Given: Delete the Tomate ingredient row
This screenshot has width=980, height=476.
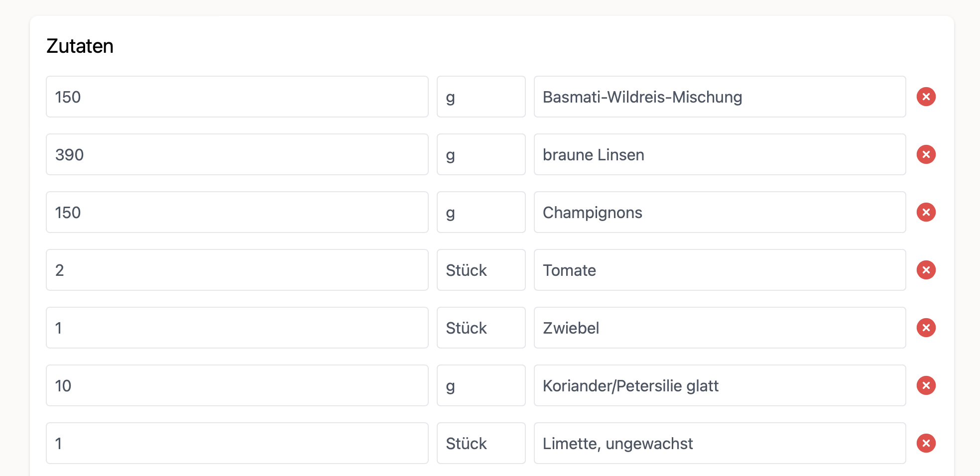Looking at the screenshot, I should pyautogui.click(x=926, y=270).
